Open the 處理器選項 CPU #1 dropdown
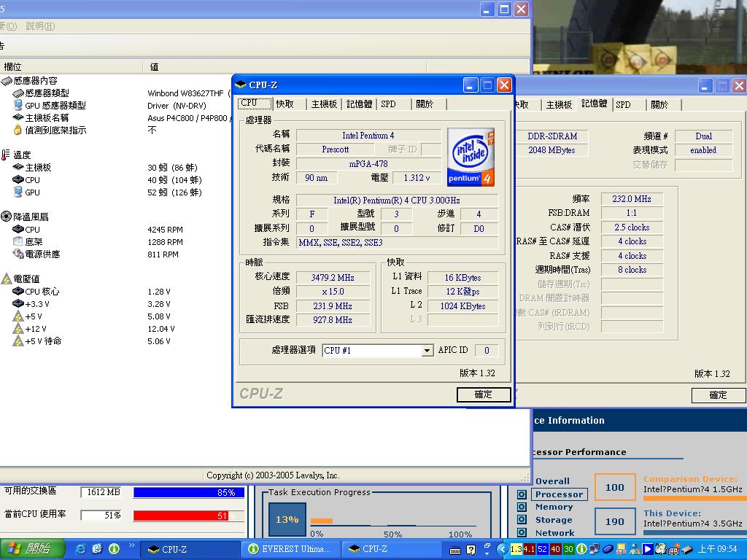This screenshot has height=560, width=747. point(427,351)
